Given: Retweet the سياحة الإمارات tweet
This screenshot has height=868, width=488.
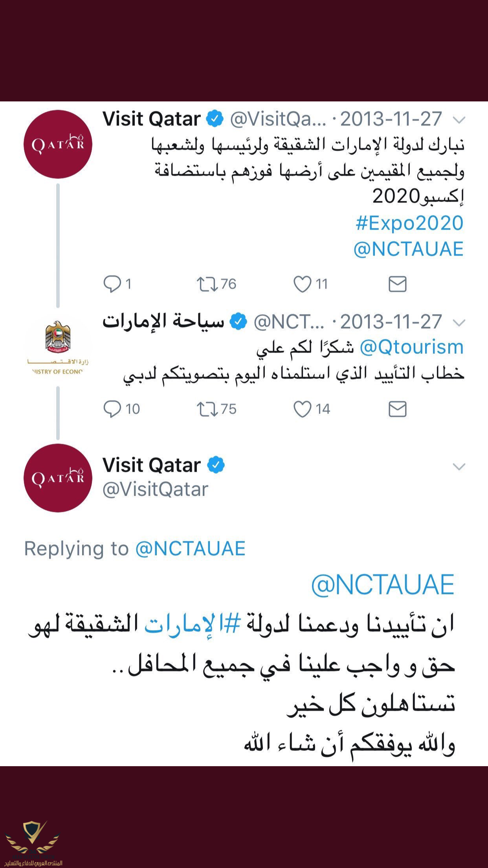Looking at the screenshot, I should click(207, 409).
